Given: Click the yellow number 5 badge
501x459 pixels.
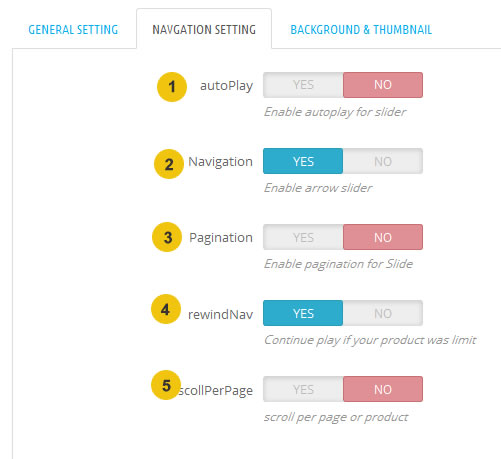Looking at the screenshot, I should (166, 385).
